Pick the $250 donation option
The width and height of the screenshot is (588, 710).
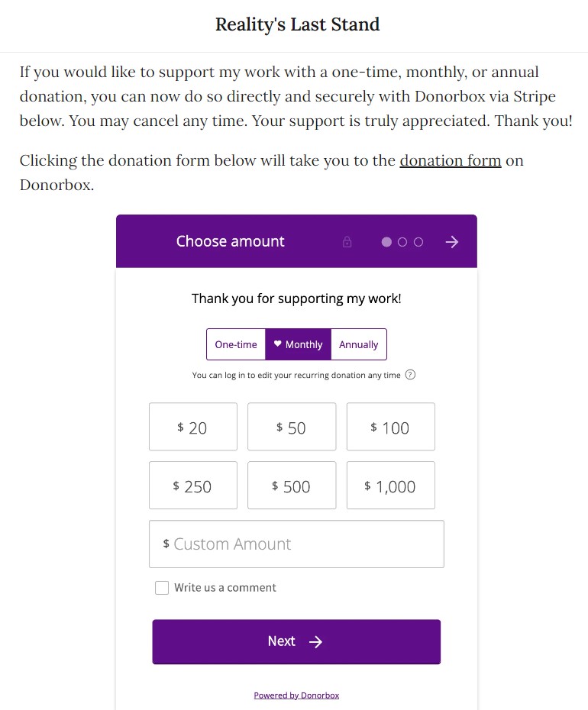[193, 486]
